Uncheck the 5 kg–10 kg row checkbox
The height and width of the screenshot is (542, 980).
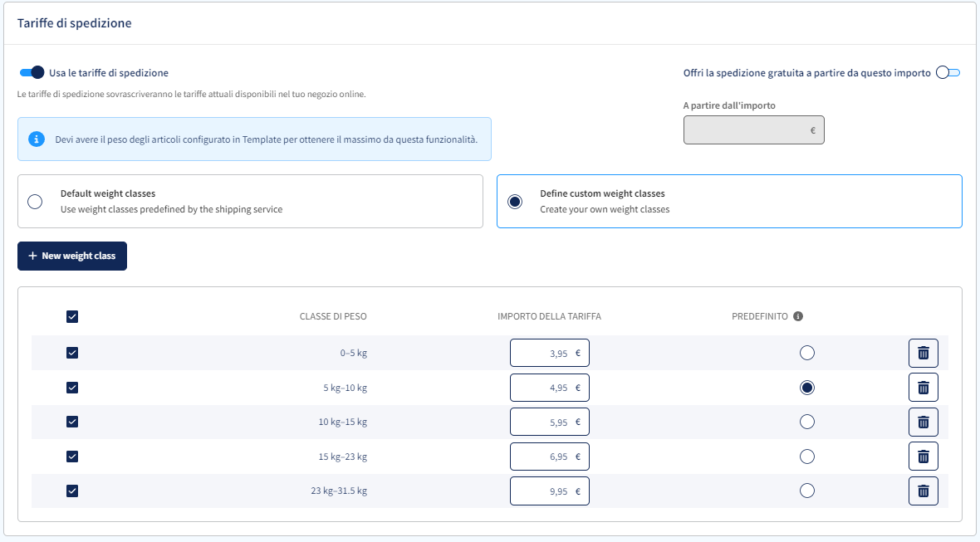[72, 388]
